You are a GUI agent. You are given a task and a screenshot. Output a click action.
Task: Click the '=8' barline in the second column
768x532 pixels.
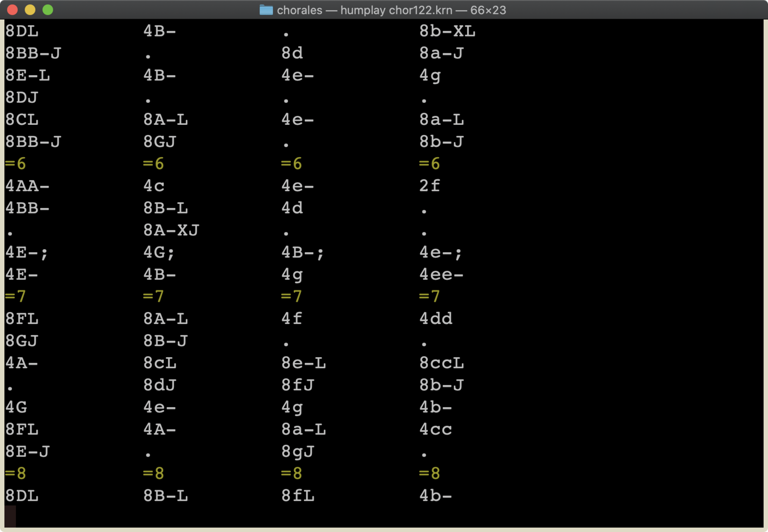pos(153,473)
